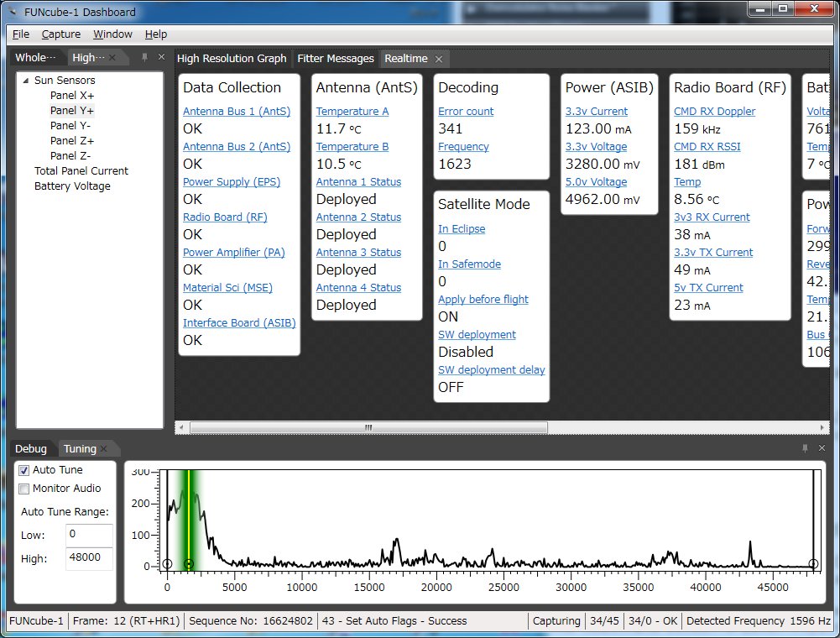Open Material Sci (MSE) link

(227, 287)
